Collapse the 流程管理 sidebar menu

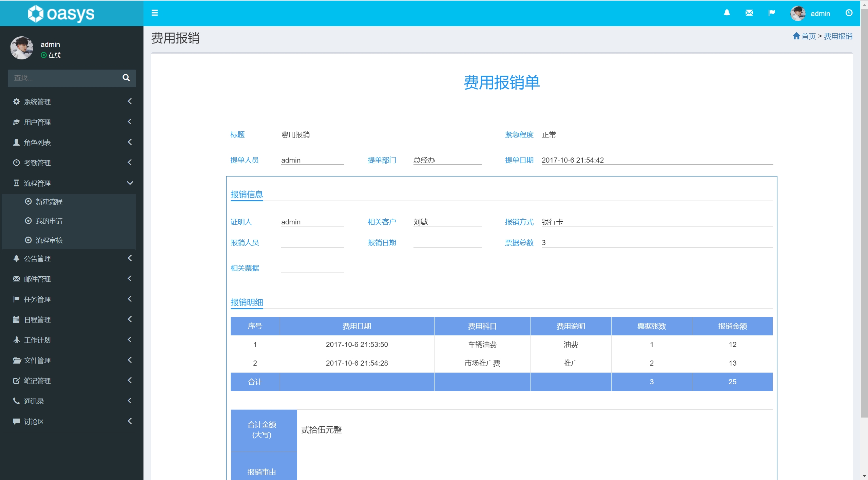[37, 183]
